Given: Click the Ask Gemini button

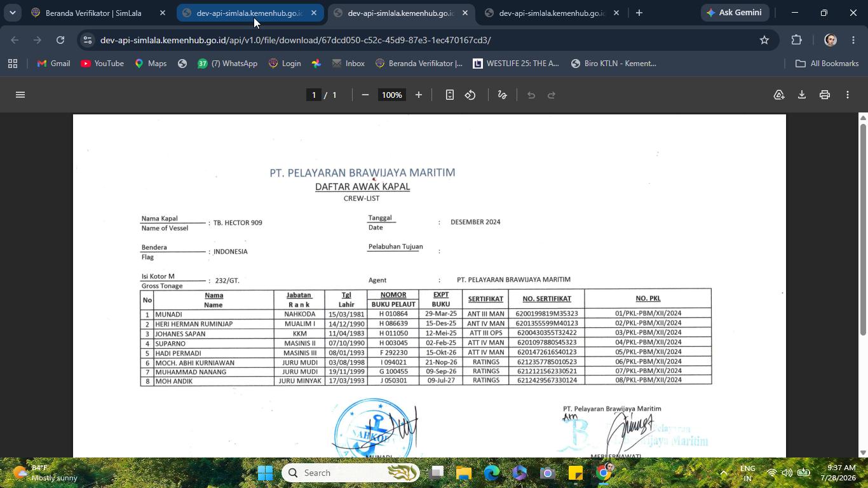Looking at the screenshot, I should pyautogui.click(x=735, y=13).
